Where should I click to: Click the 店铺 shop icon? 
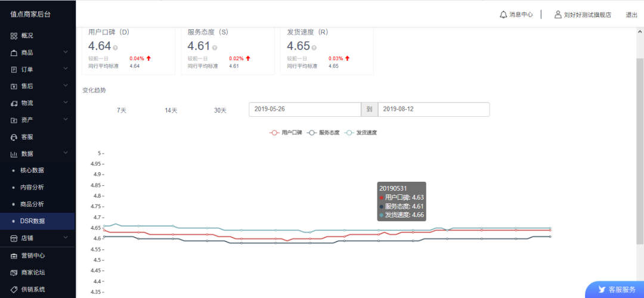click(x=14, y=238)
